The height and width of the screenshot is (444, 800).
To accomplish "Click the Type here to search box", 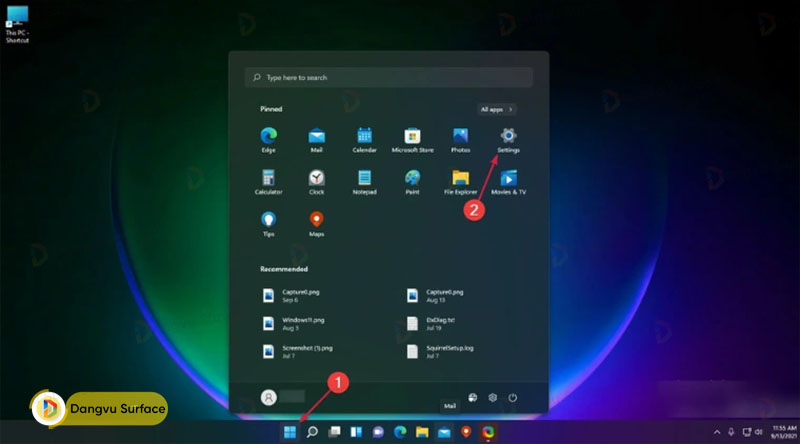I will coord(388,77).
